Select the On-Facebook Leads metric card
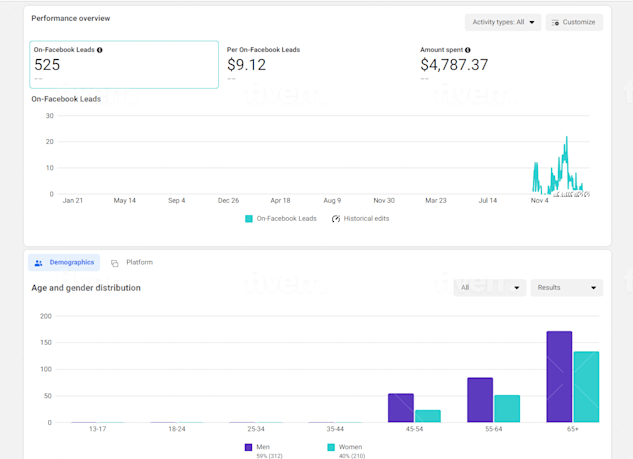The height and width of the screenshot is (459, 633). tap(124, 65)
